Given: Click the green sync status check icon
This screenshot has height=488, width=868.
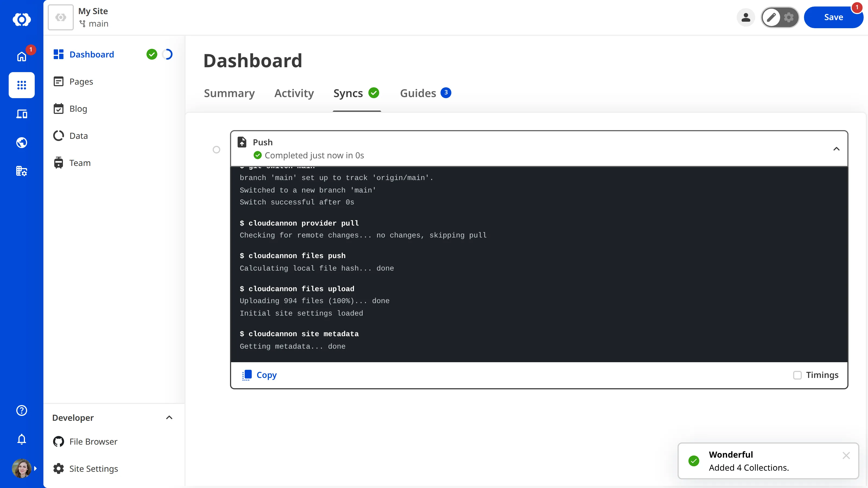Looking at the screenshot, I should pyautogui.click(x=152, y=54).
